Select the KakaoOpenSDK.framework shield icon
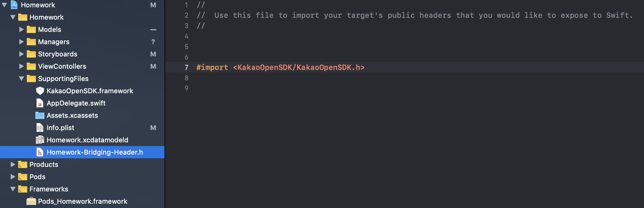 40,91
